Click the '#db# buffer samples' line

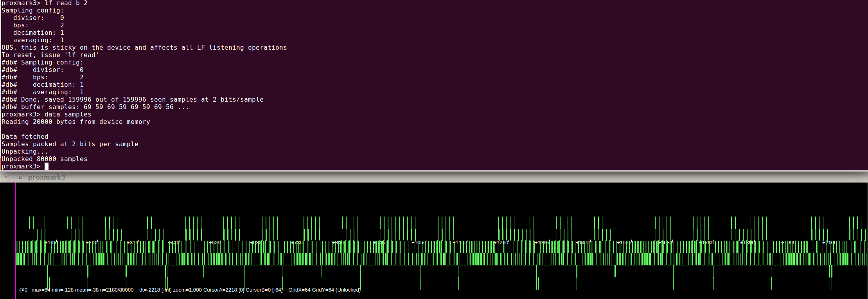95,107
